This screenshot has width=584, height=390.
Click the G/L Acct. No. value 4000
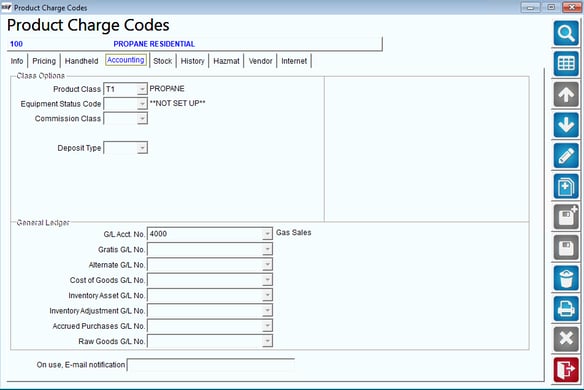click(158, 234)
